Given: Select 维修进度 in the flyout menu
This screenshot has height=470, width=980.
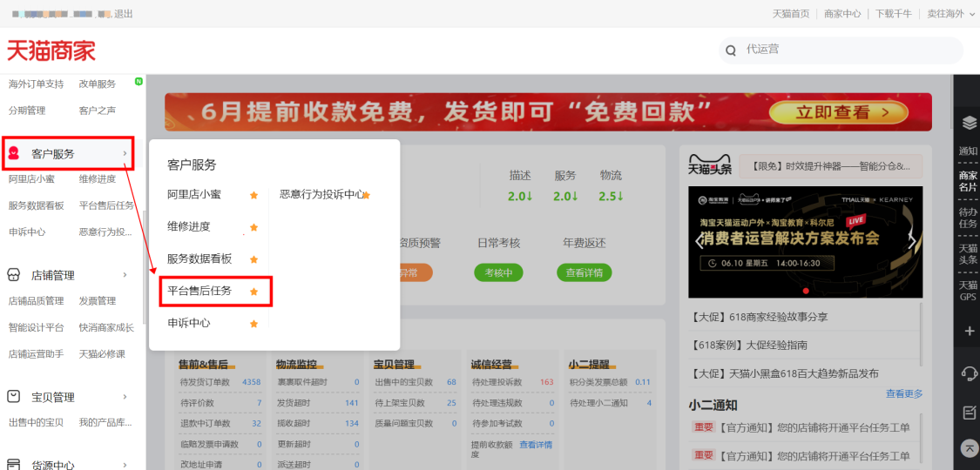Looking at the screenshot, I should 189,226.
